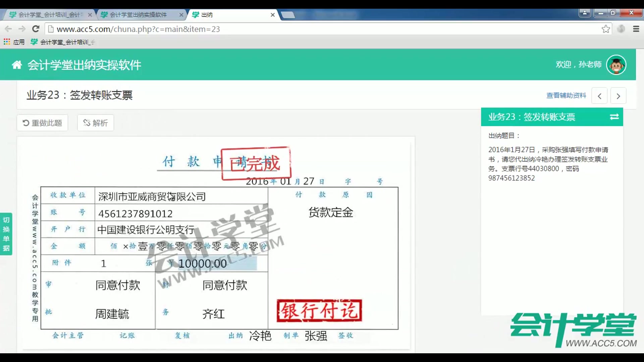Click the swap icon on 业务23 panel header
644x362 pixels.
[614, 117]
